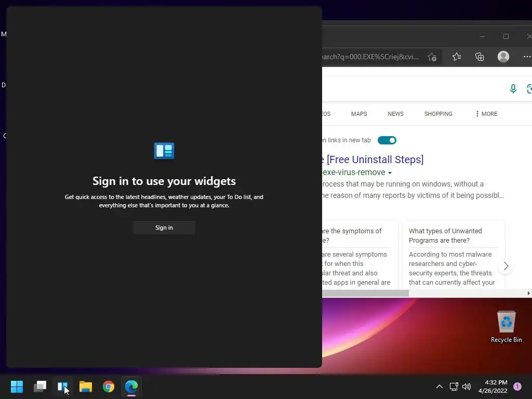
Task: Switch to the NEWS search tab
Action: click(x=395, y=114)
